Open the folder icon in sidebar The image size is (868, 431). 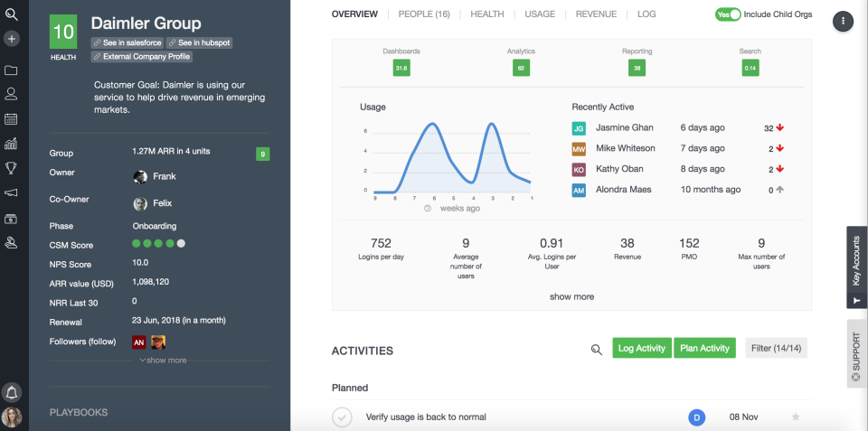tap(11, 70)
